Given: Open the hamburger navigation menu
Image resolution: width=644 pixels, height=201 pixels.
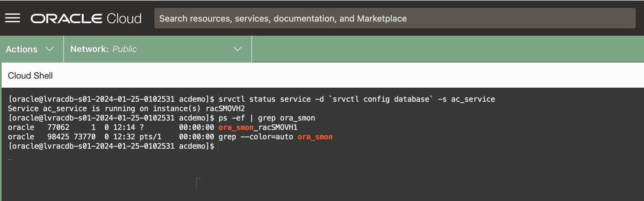Looking at the screenshot, I should [x=13, y=18].
